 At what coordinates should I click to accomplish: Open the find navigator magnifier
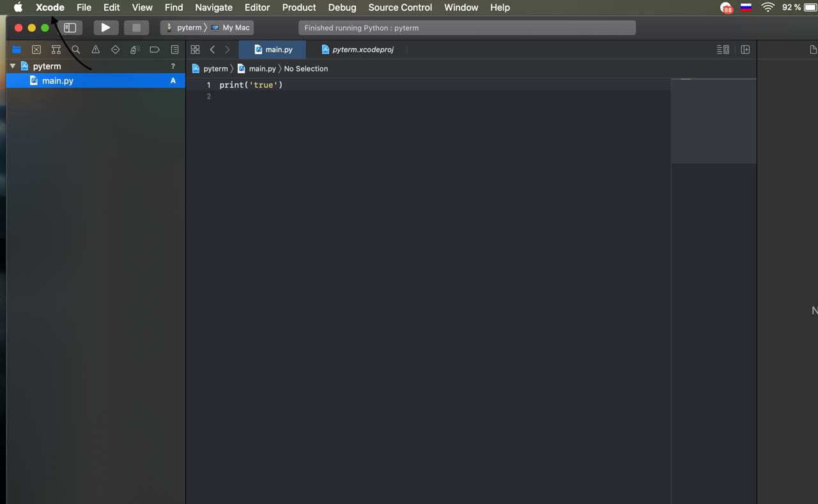point(76,49)
